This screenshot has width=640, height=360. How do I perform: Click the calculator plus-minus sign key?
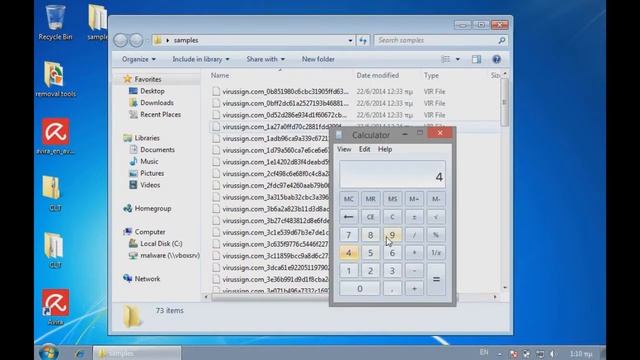[x=414, y=217]
